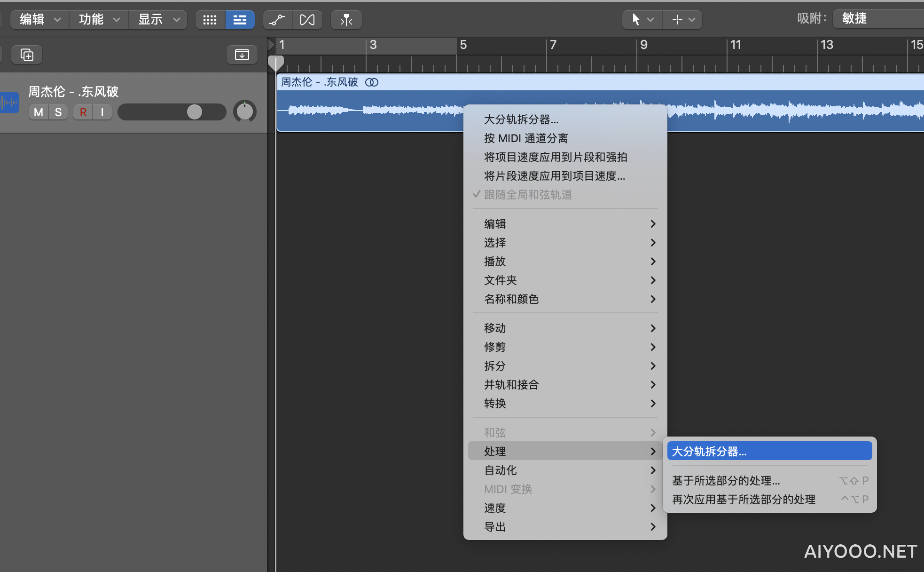Click the catch playhead icon

click(346, 20)
